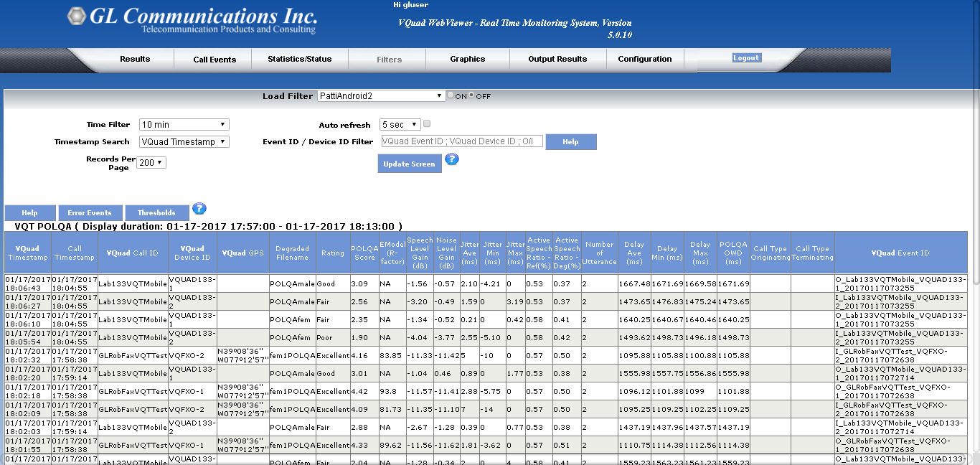Click Help beside the Event ID filter field
The width and height of the screenshot is (980, 465).
tap(570, 142)
